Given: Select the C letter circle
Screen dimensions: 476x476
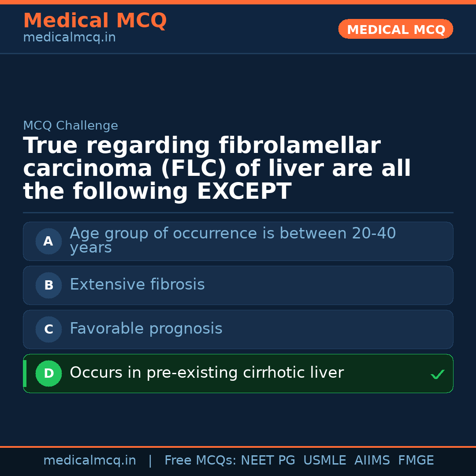Looking at the screenshot, I should [x=48, y=329].
